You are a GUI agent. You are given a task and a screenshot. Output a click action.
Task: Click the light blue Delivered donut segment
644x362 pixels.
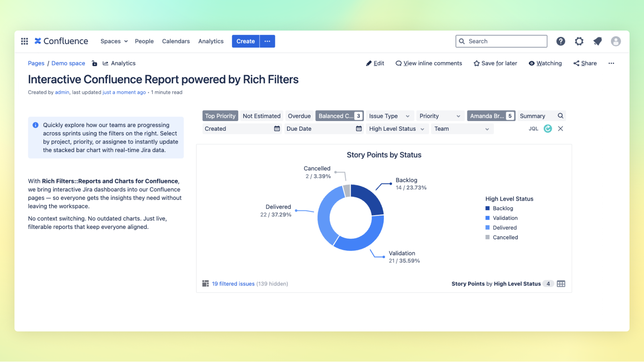[x=325, y=214]
